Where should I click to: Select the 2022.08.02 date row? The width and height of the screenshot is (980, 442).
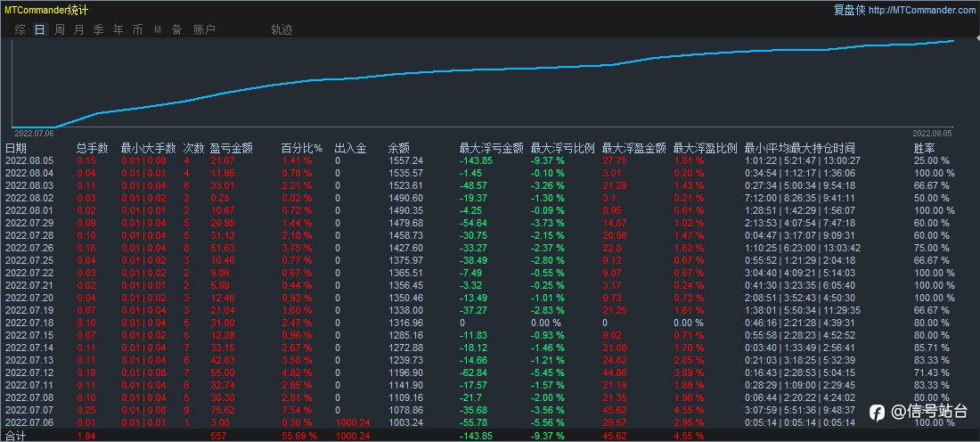click(x=490, y=198)
